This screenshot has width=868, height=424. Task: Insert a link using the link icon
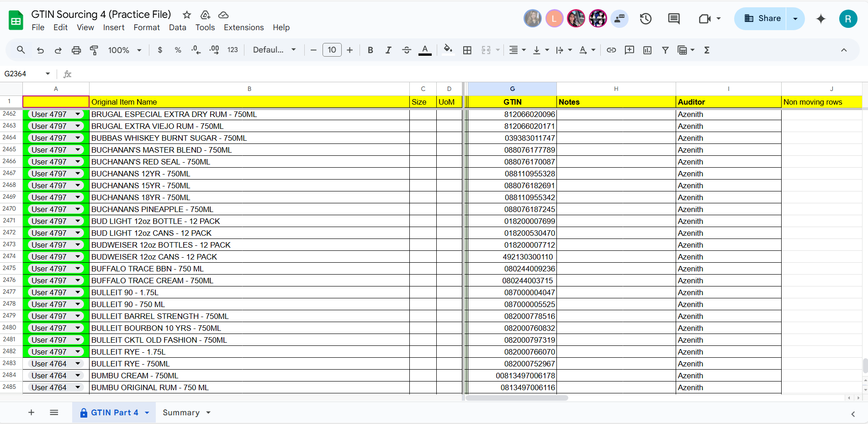click(611, 50)
